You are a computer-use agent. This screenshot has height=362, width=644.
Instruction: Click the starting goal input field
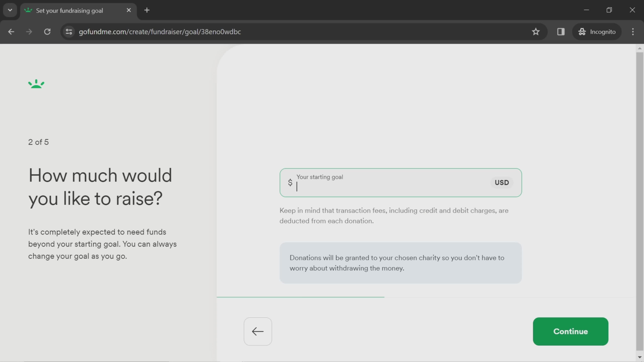click(x=400, y=183)
